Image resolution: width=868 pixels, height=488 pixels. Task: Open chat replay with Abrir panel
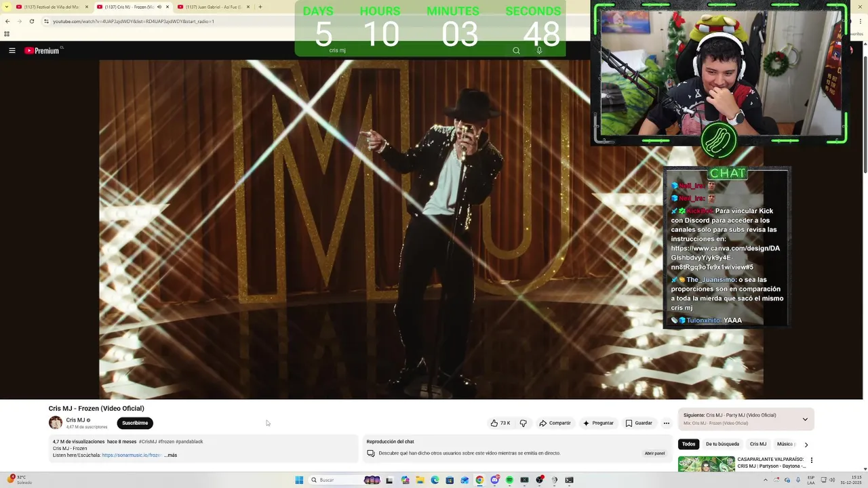[x=654, y=453]
